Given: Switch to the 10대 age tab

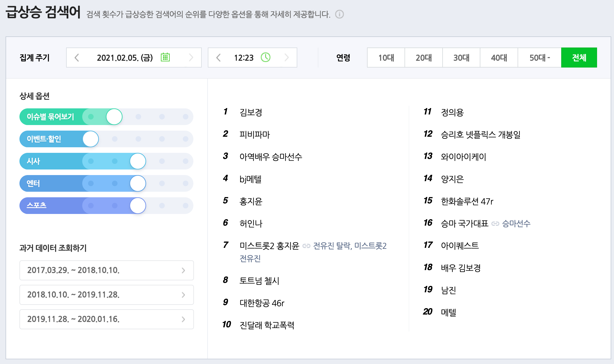Looking at the screenshot, I should coord(386,58).
